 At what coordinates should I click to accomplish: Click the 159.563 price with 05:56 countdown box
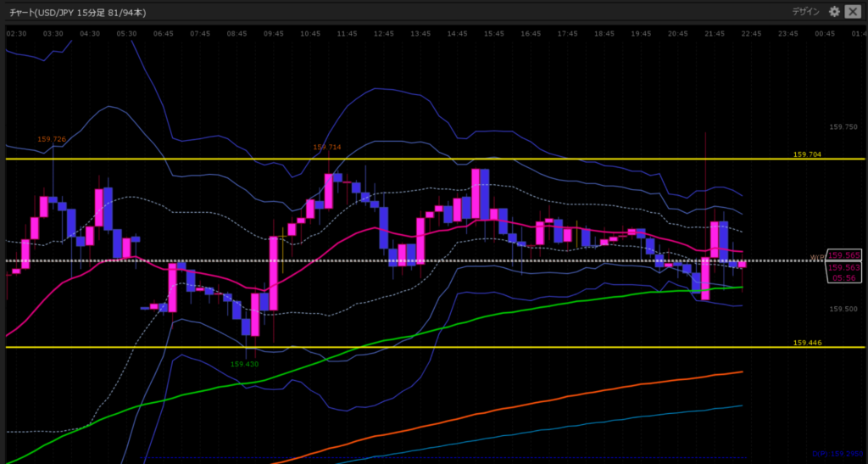844,271
